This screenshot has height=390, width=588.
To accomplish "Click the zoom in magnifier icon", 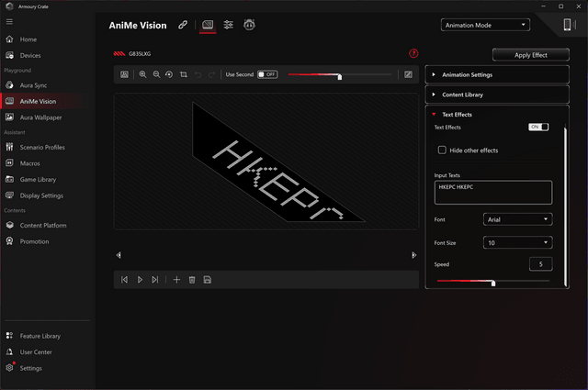I will [x=143, y=74].
